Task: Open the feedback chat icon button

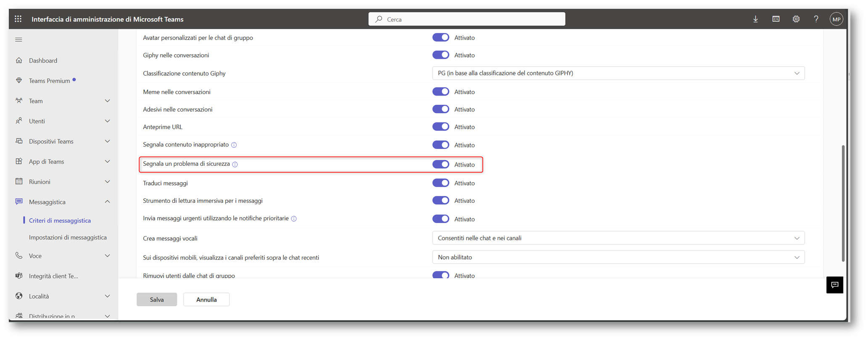Action: 834,285
